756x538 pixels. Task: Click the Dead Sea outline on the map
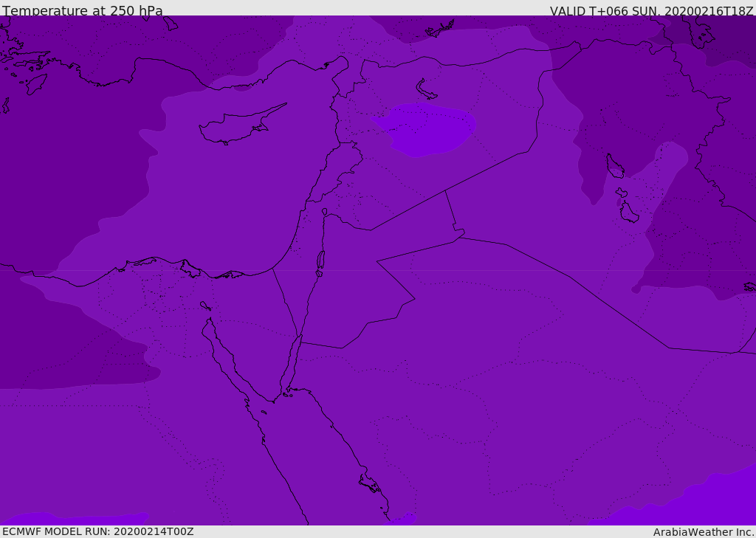point(320,261)
